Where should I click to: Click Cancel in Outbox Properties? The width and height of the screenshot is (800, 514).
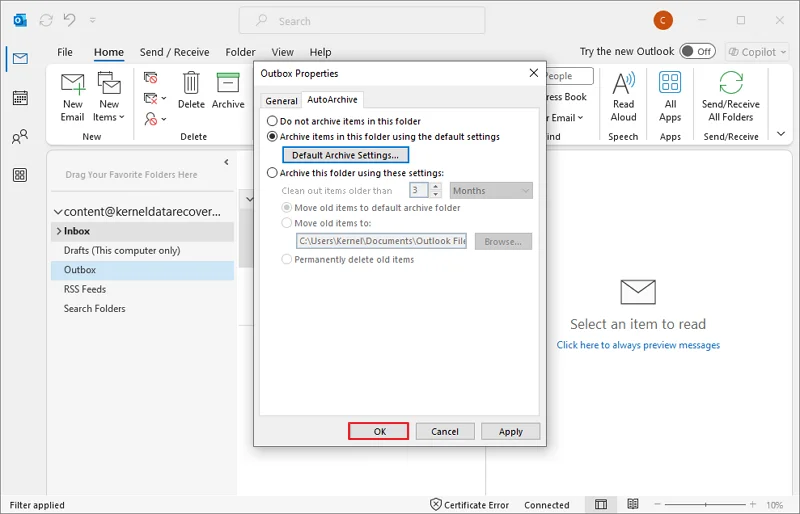tap(445, 431)
